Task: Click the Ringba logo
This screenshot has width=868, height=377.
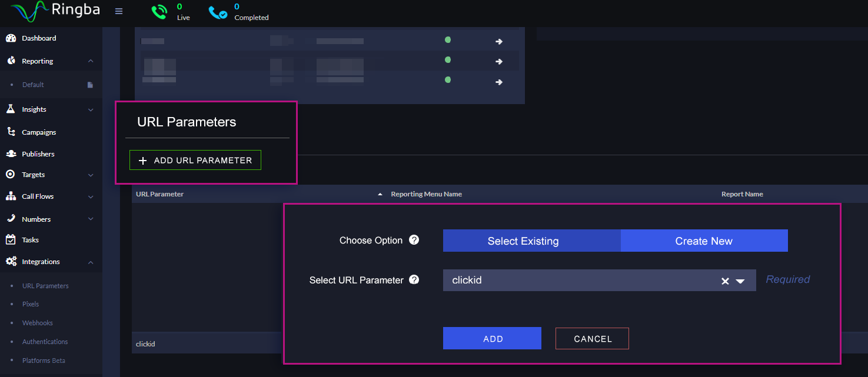Action: click(55, 11)
